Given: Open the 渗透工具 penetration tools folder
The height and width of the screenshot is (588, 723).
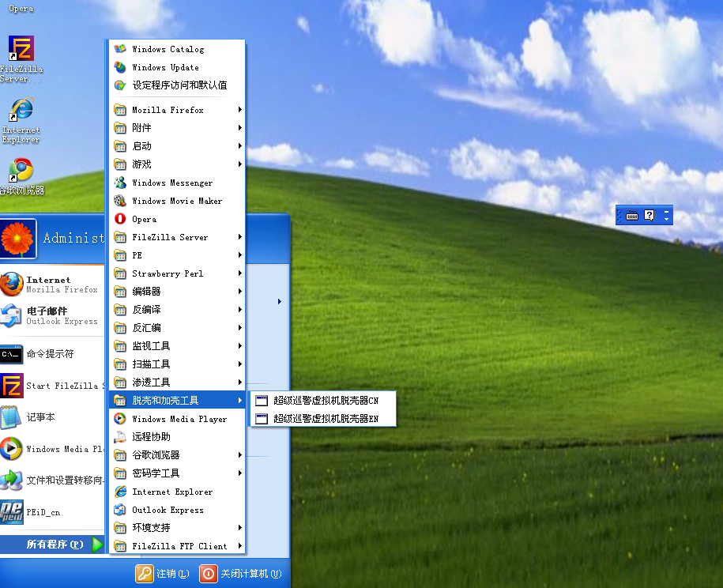Looking at the screenshot, I should click(177, 383).
